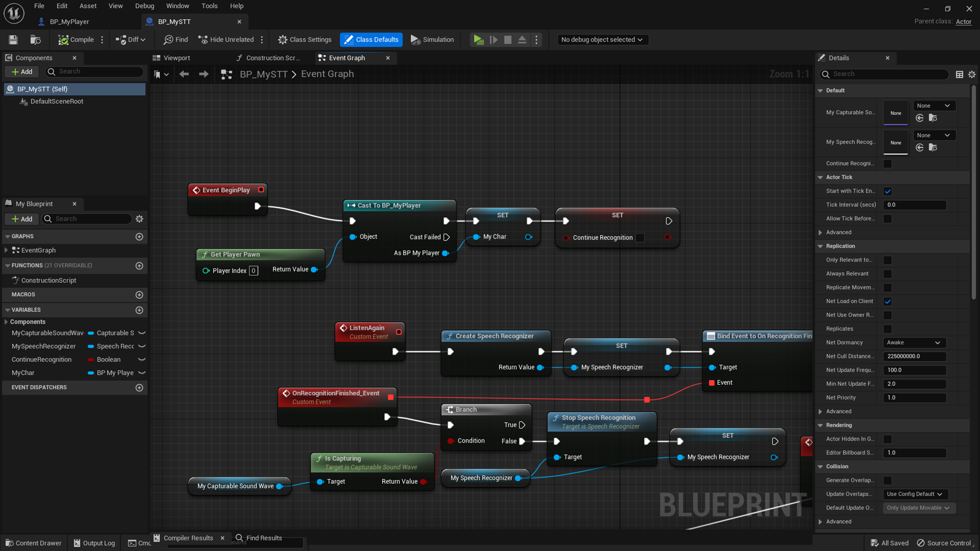980x551 pixels.
Task: Open Class Settings
Action: tap(304, 40)
